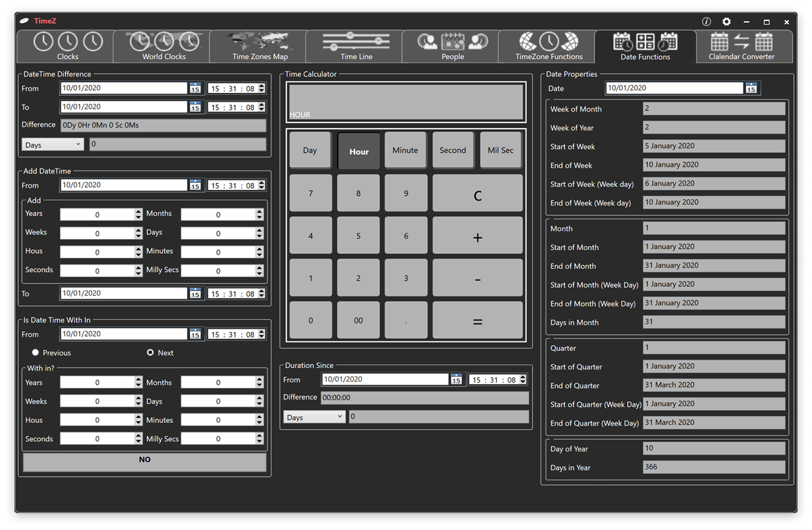The width and height of the screenshot is (812, 530).
Task: Click calculator plus key
Action: [x=478, y=236]
